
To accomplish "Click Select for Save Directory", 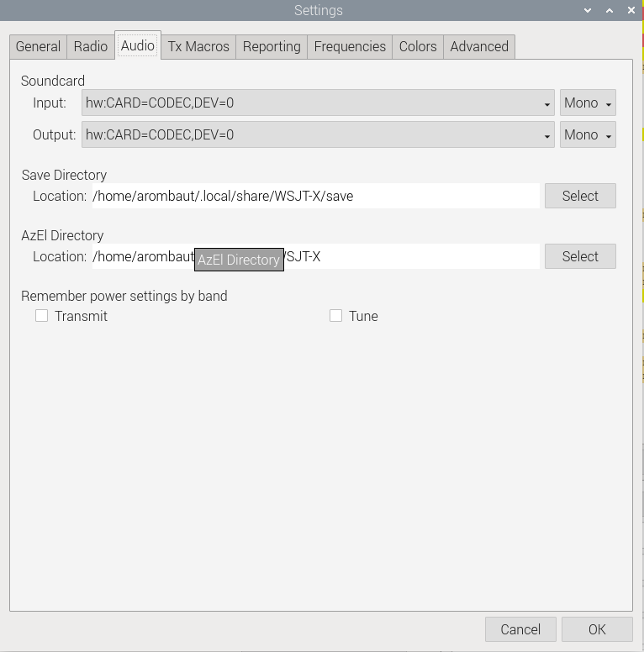I will (580, 196).
